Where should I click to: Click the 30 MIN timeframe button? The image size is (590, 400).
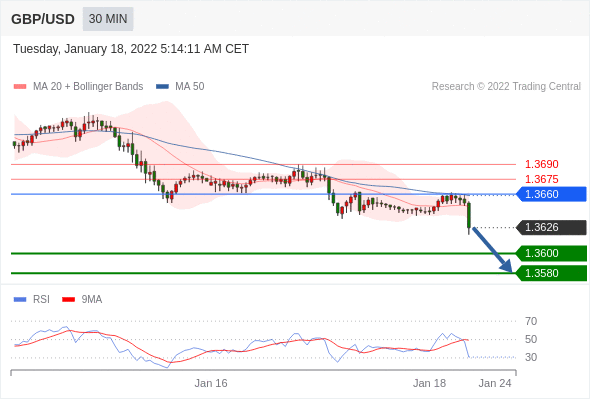click(x=108, y=19)
